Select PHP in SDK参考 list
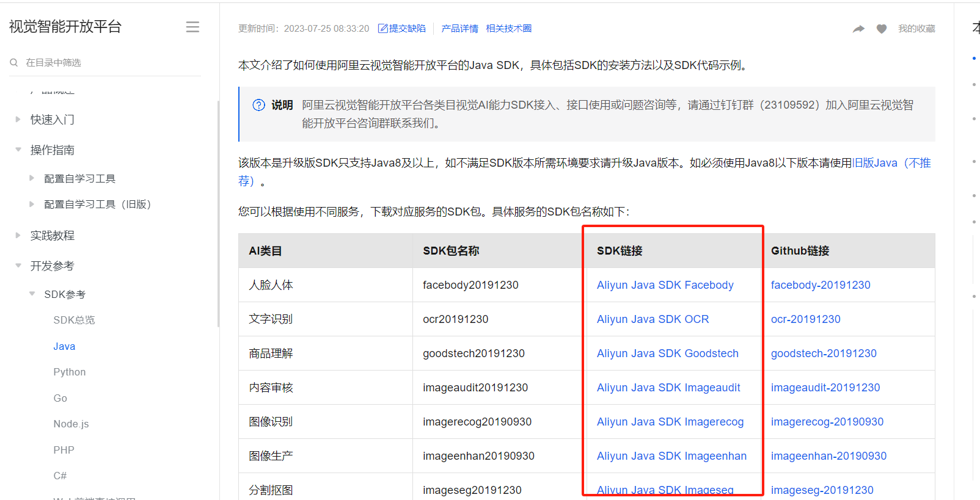 [64, 450]
